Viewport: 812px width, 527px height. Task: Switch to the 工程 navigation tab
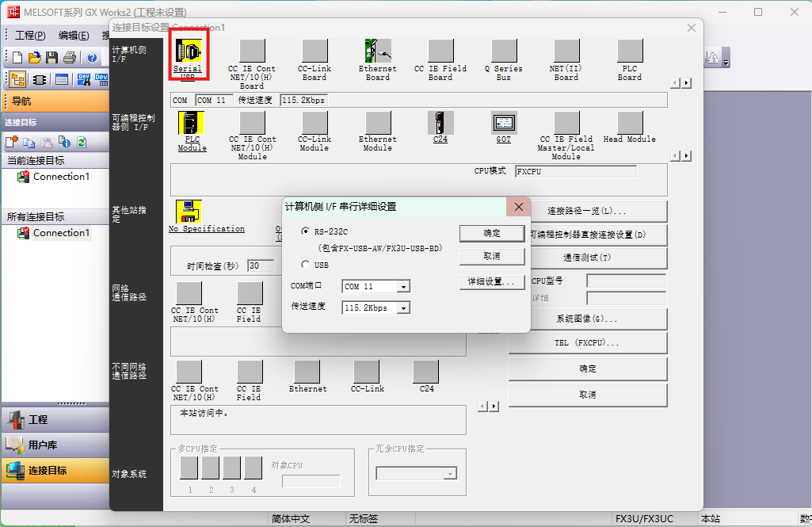point(55,420)
